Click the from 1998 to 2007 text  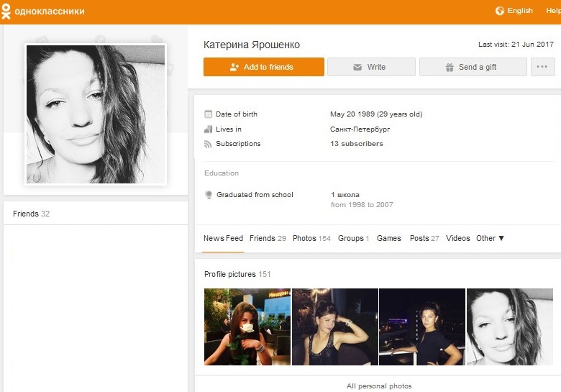(362, 205)
